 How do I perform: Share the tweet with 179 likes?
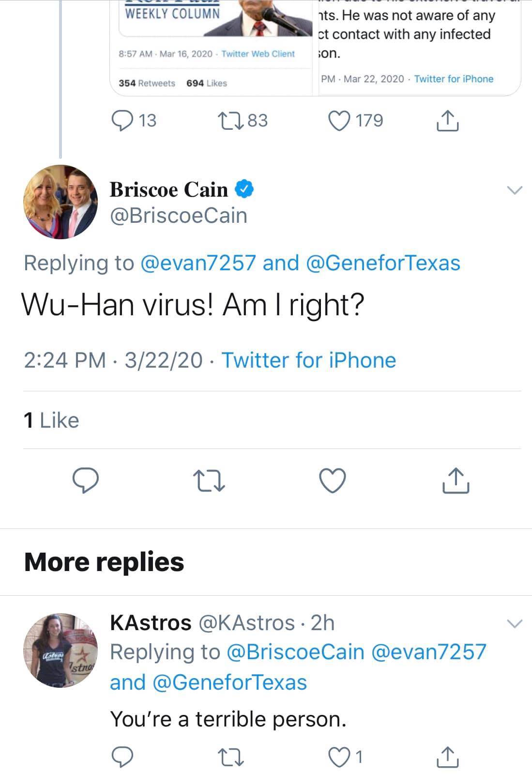(x=447, y=121)
